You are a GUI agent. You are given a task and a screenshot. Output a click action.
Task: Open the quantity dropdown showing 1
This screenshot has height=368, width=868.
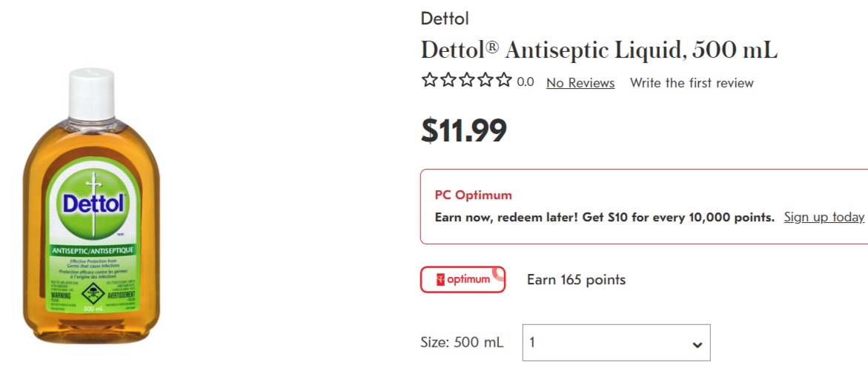click(616, 343)
